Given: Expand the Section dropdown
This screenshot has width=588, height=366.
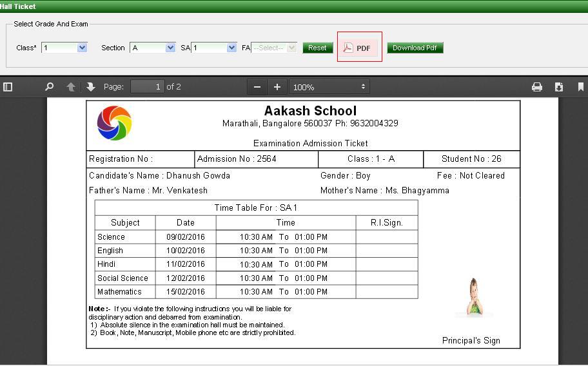Looking at the screenshot, I should (x=153, y=48).
